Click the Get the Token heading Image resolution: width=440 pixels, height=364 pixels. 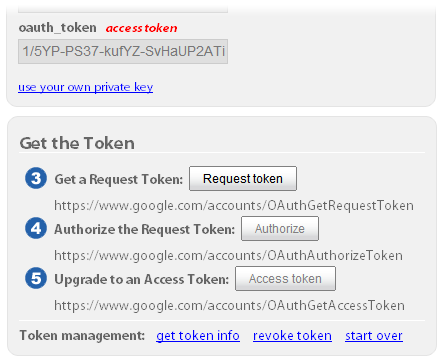[x=77, y=143]
